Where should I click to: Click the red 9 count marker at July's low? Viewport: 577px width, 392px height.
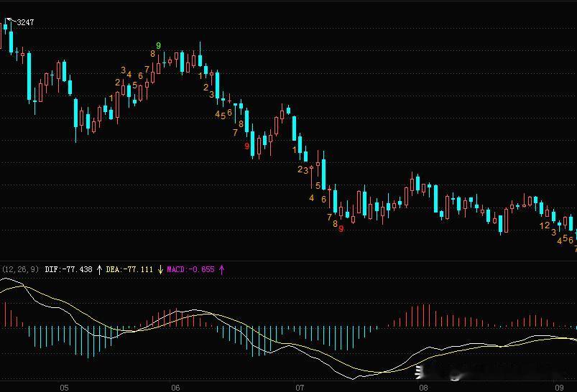[x=341, y=229]
